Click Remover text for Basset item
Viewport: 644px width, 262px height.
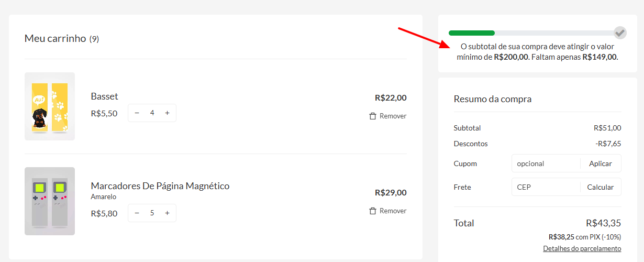pos(393,116)
